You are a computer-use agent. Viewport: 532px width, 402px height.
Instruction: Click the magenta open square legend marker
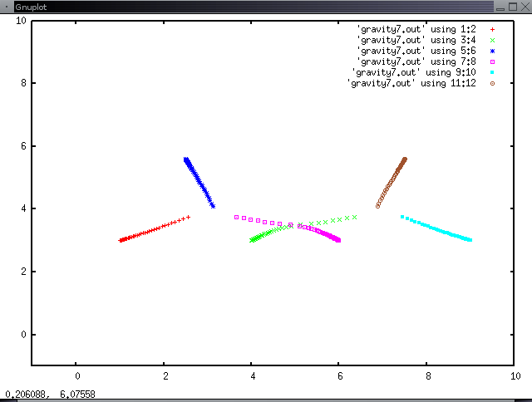click(492, 62)
